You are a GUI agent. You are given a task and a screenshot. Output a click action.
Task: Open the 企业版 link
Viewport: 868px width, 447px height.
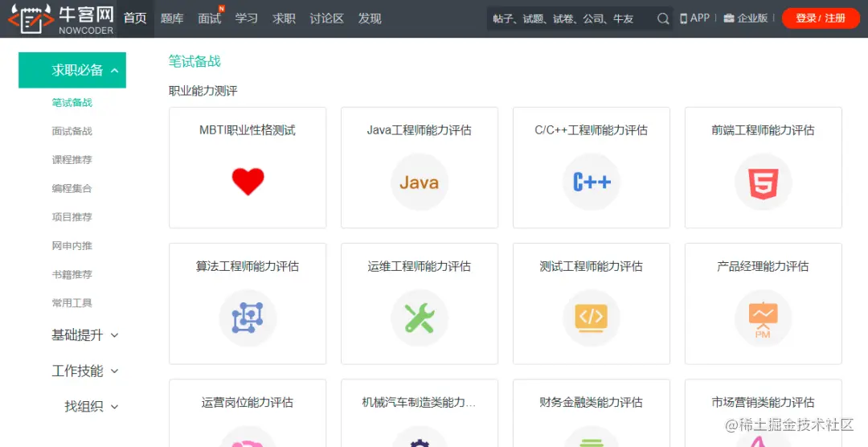746,18
